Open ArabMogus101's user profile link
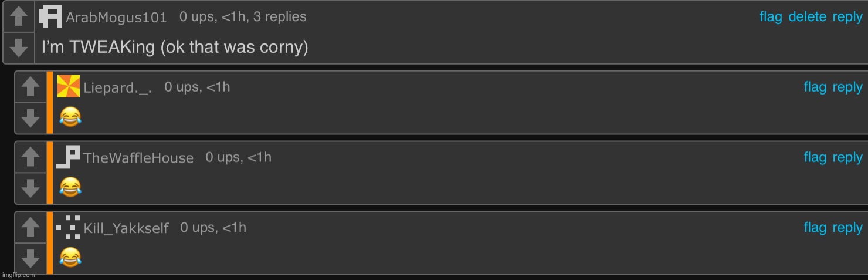Viewport: 868px width, 280px height. [116, 18]
